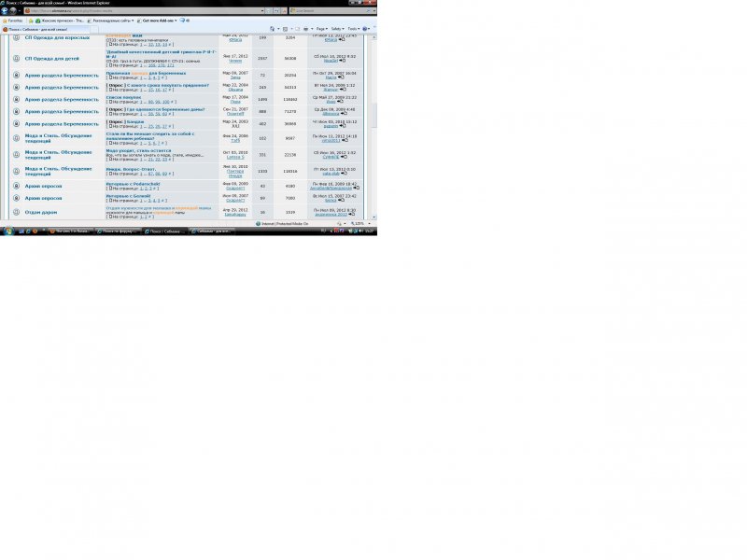The width and height of the screenshot is (747, 560).
Task: Expand the Print dropdown arrow
Action: 312,29
